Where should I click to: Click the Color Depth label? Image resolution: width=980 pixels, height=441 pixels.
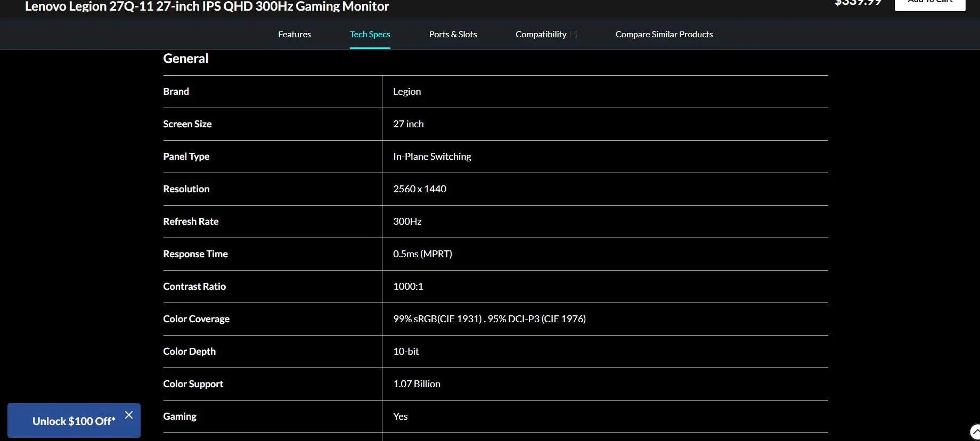click(190, 352)
